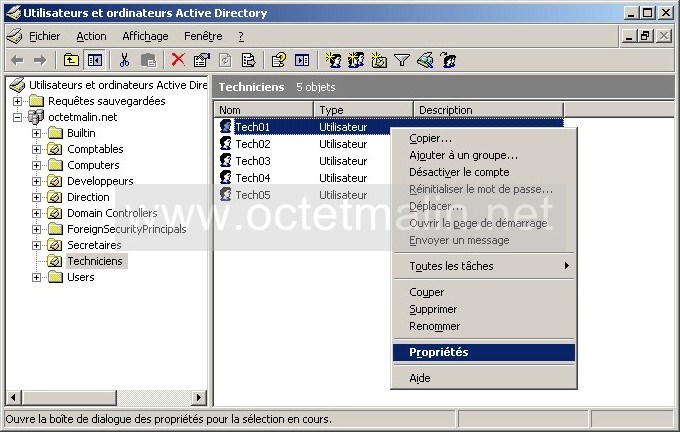This screenshot has height=432, width=680.
Task: Sort by the Type column header
Action: click(363, 110)
